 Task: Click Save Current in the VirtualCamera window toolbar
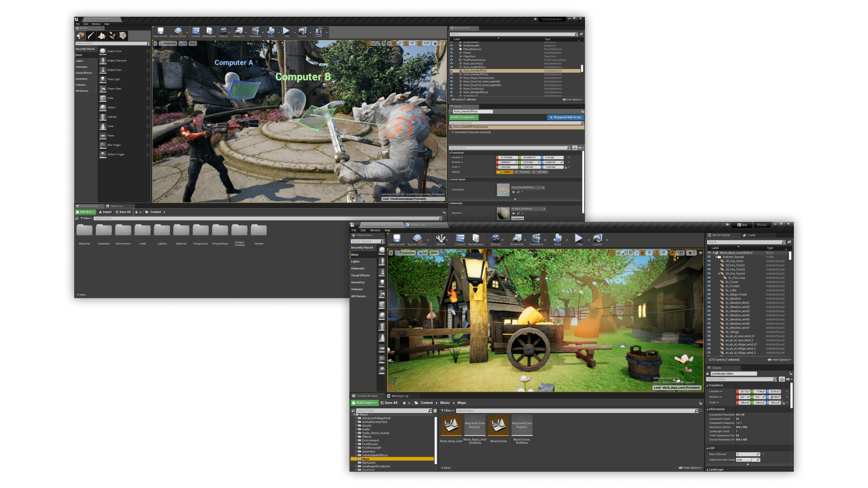click(x=160, y=32)
